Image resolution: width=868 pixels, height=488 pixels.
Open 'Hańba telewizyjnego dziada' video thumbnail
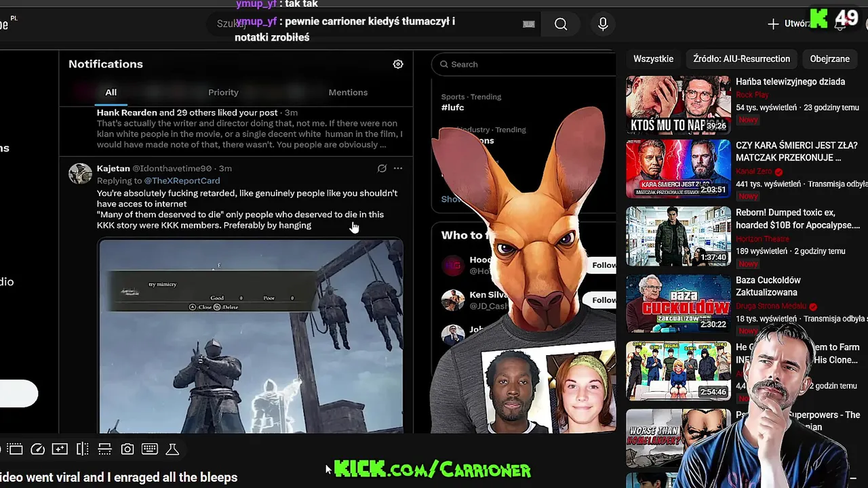(x=678, y=105)
